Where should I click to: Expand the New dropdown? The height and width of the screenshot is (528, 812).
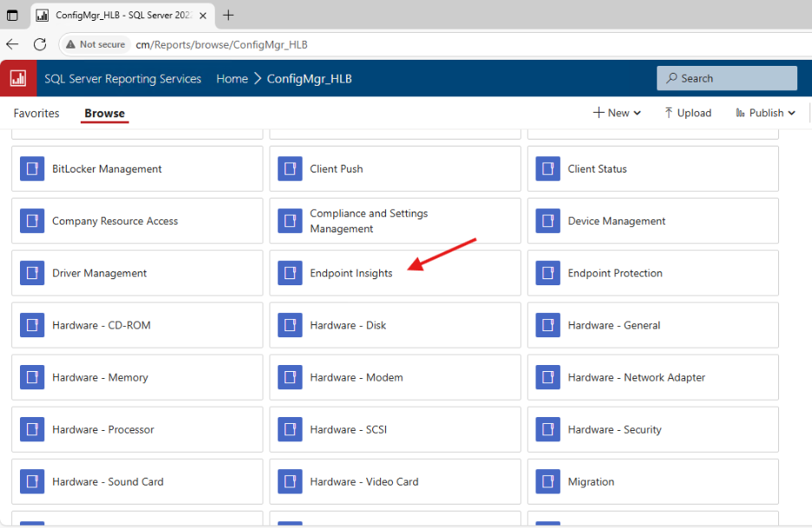[x=617, y=112]
